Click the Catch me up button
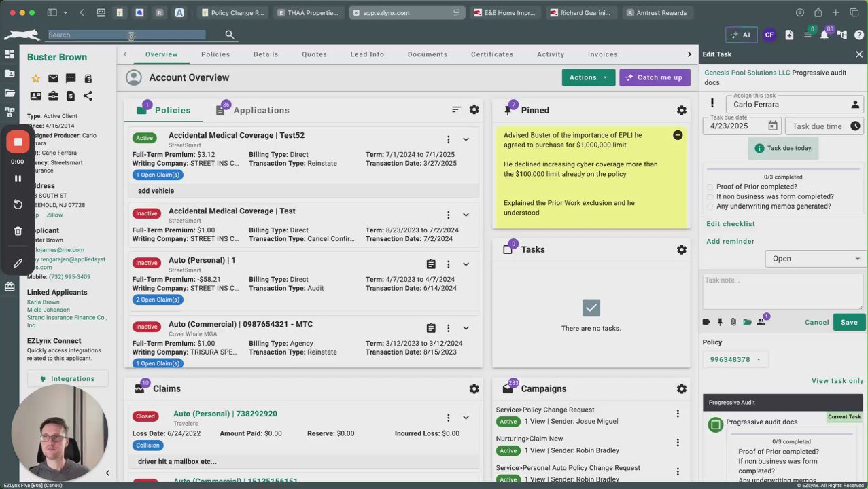Viewport: 868px width, 489px height. 655,77
